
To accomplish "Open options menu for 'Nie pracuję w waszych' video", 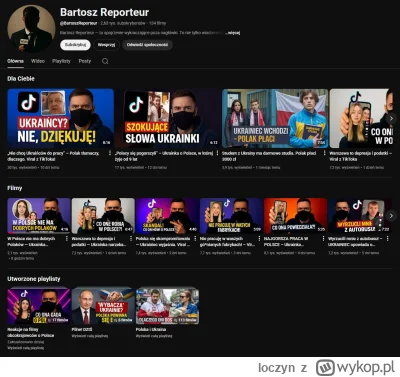I will (x=259, y=239).
